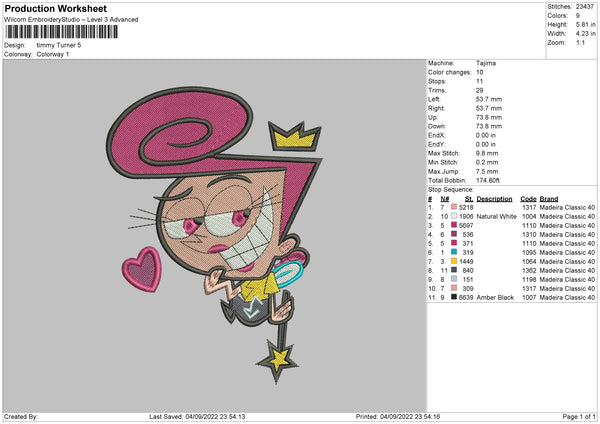Viewport: 600px width, 424px height.
Task: Click the N# column header
Action: 445,199
